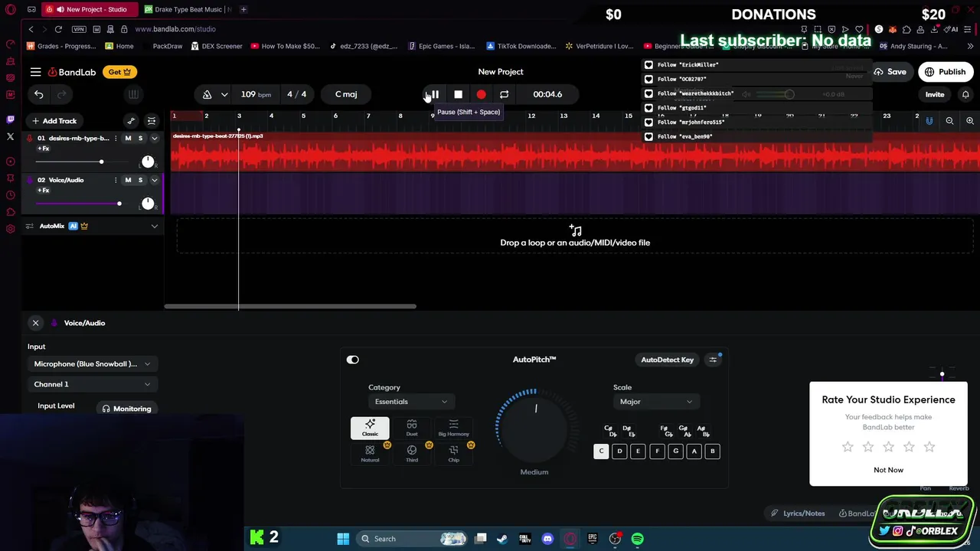Click the Get membership button

(119, 72)
